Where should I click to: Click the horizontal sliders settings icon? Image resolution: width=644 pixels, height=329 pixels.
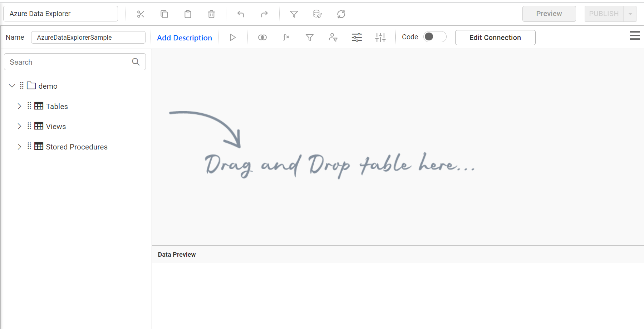pos(357,37)
